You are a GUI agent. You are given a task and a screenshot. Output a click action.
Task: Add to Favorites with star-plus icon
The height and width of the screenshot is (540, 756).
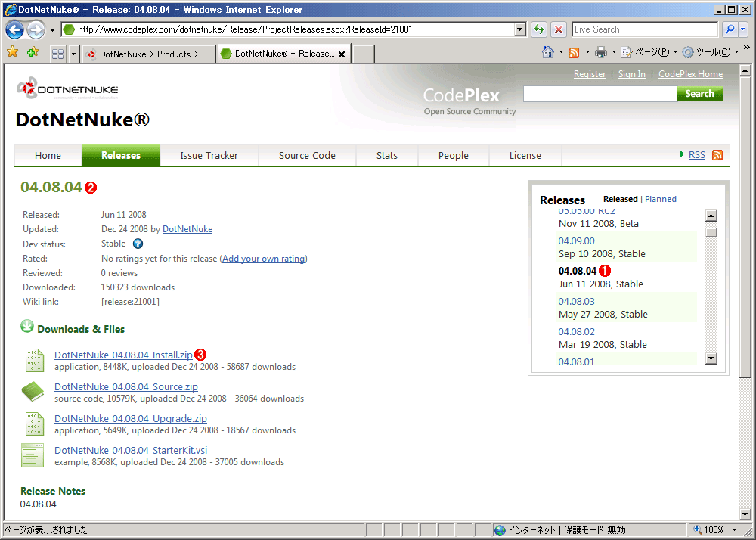tap(33, 51)
